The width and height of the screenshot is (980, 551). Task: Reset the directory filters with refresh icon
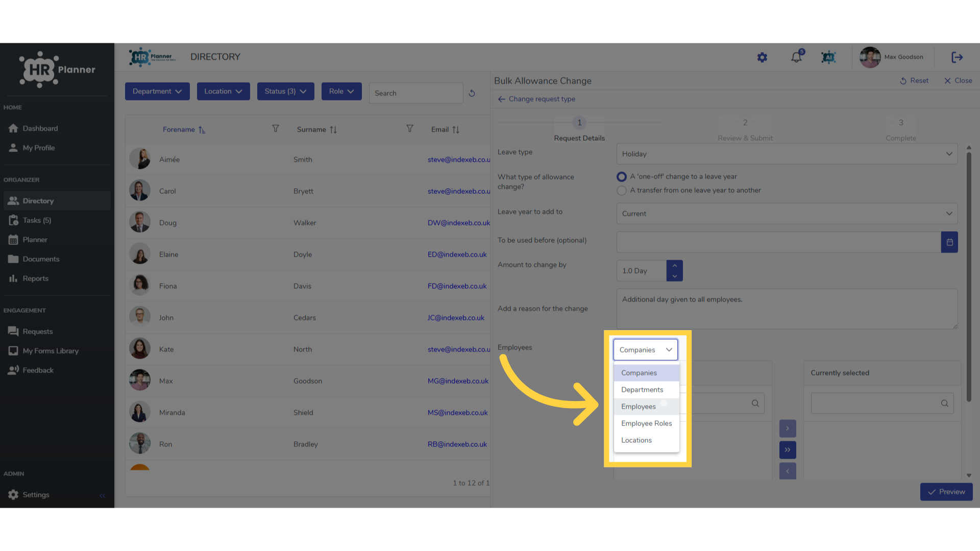(472, 93)
